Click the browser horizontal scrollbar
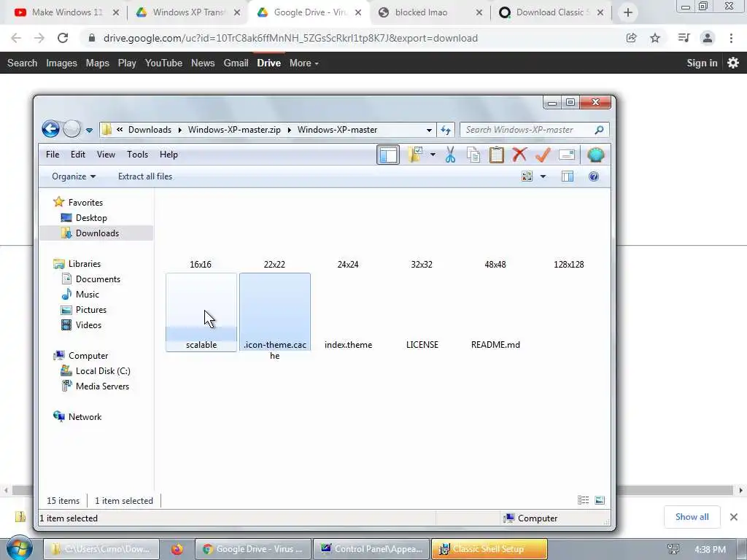747x560 pixels. [x=373, y=490]
